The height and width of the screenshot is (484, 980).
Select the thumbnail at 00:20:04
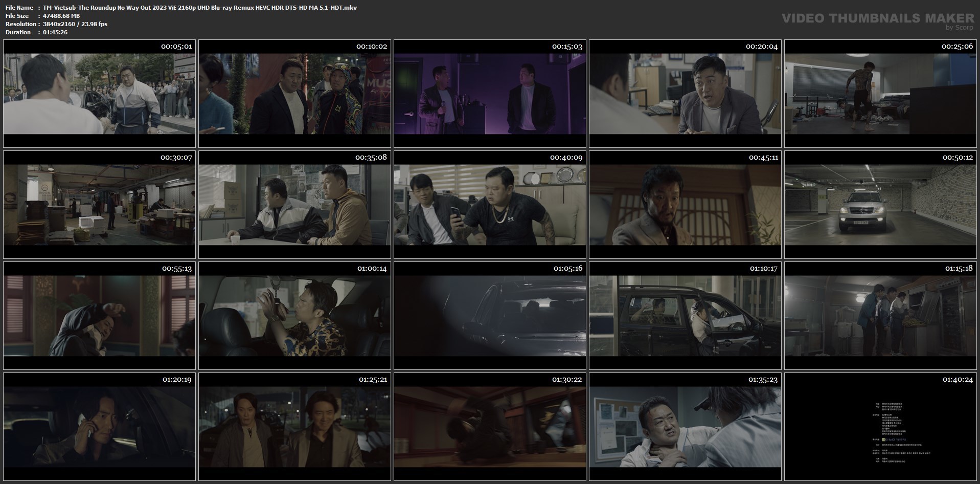(x=685, y=94)
